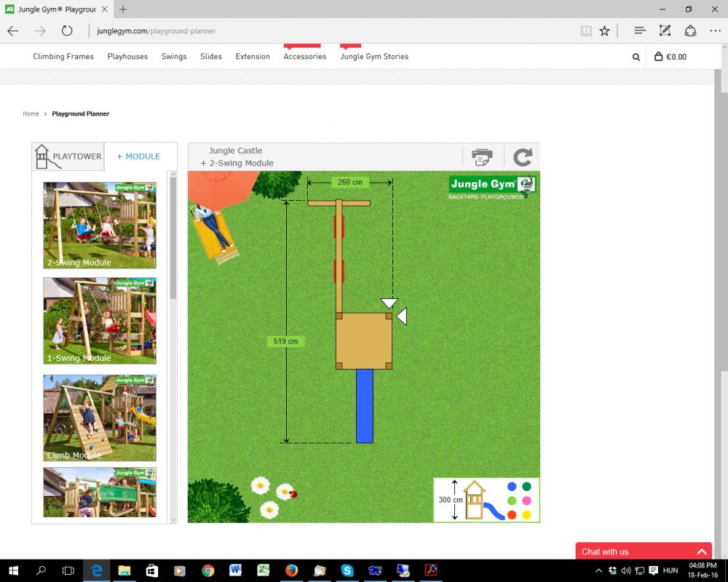Screen dimensions: 728x582
Task: Open the browser Hub icon
Action: pos(640,31)
